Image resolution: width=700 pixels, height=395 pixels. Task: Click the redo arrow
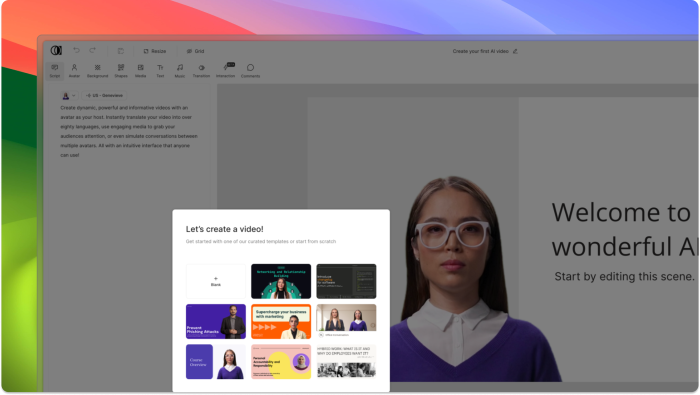tap(92, 50)
